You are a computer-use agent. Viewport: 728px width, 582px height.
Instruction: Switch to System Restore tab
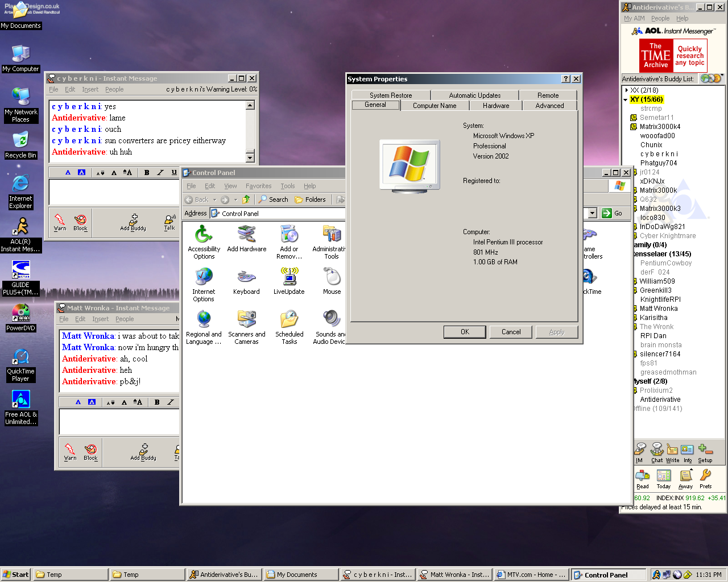(x=391, y=95)
